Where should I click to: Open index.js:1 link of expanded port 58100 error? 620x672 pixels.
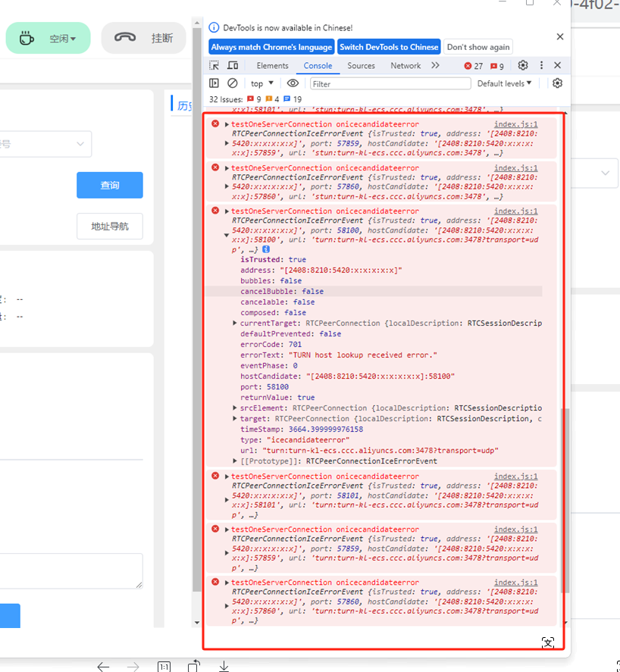tap(516, 211)
